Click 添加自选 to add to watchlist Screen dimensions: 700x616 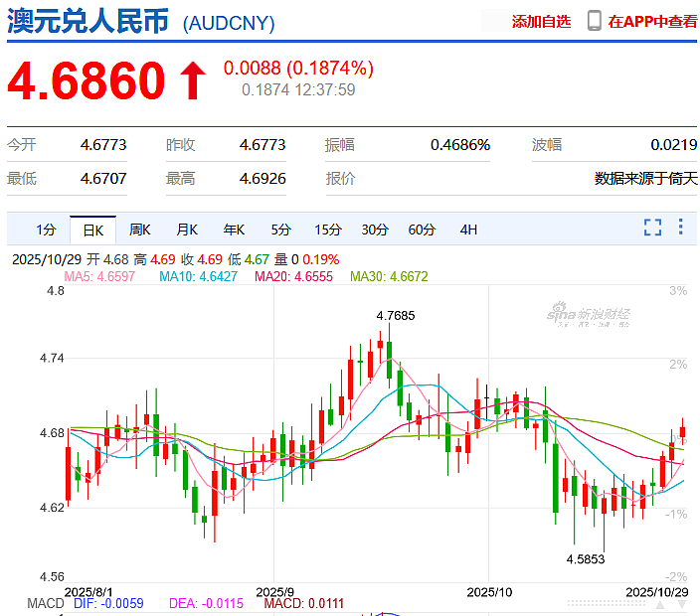pyautogui.click(x=541, y=22)
